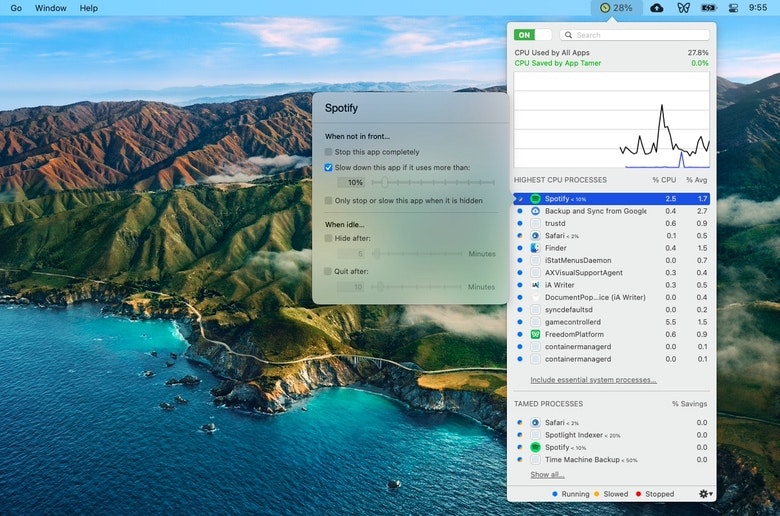Open Control Center icon in menu bar
This screenshot has height=516, width=780.
733,8
